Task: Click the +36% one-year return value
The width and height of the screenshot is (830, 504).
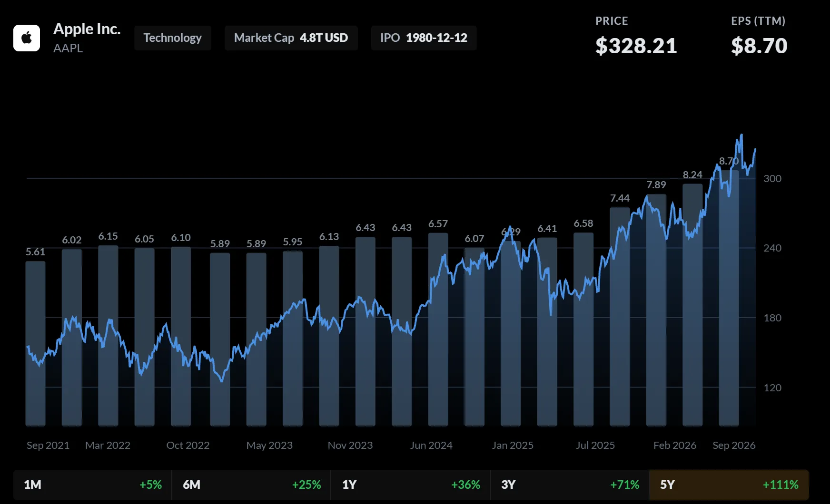Action: pos(465,485)
